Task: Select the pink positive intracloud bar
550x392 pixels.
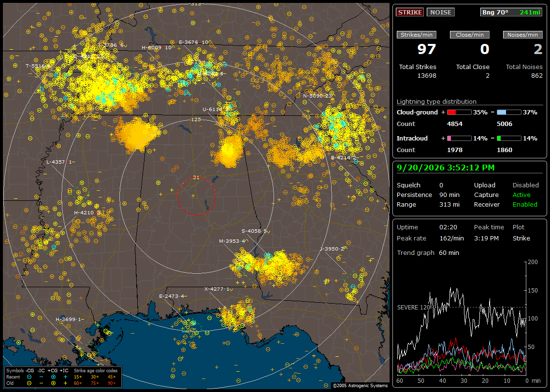Action: pyautogui.click(x=459, y=139)
